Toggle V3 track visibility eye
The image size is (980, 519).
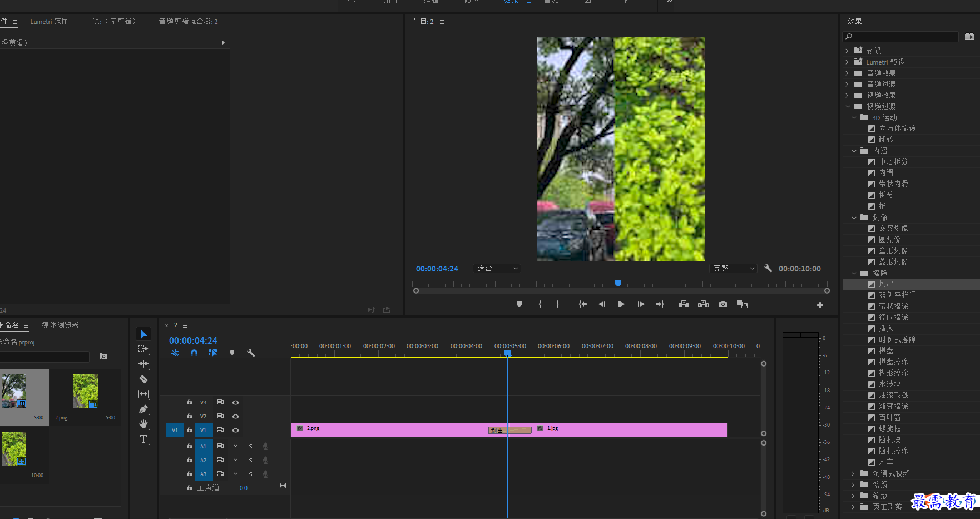click(x=236, y=402)
